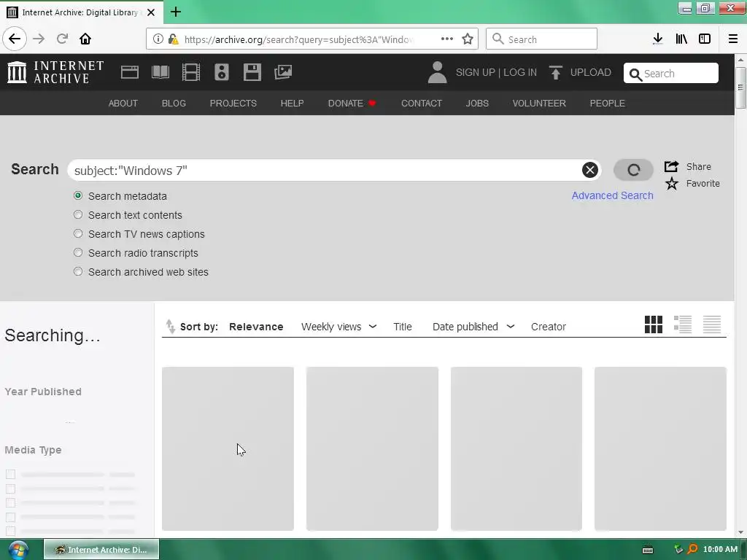The height and width of the screenshot is (560, 747).
Task: Sort results by Relevance
Action: pos(256,327)
